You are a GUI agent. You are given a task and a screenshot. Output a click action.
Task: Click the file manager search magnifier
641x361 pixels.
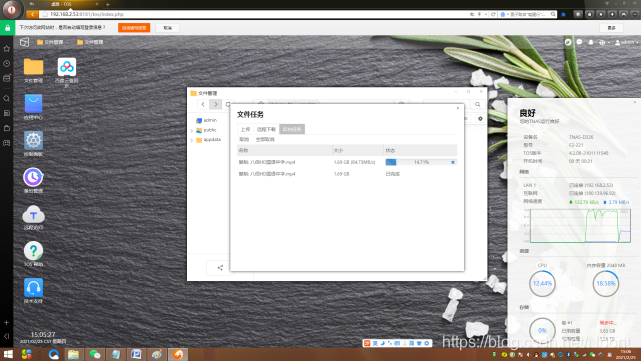tap(477, 104)
